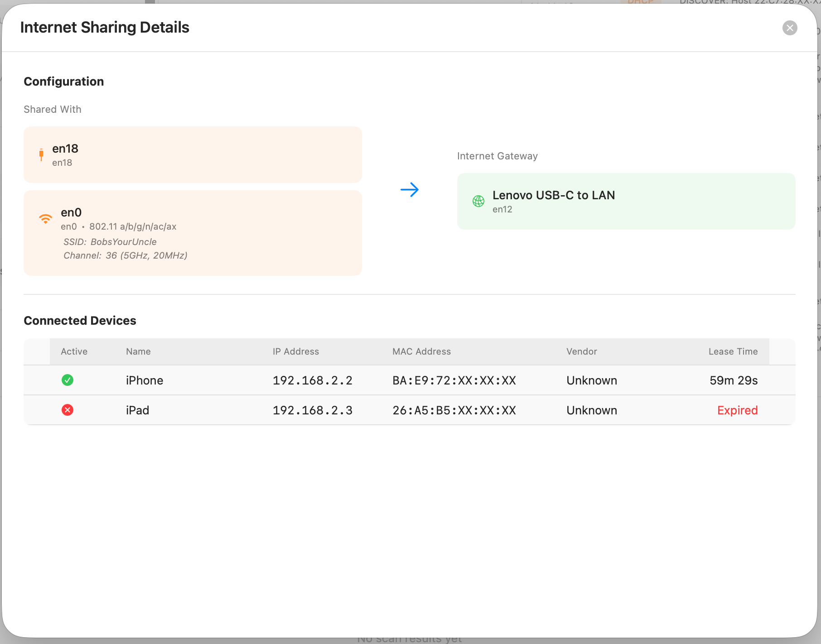The image size is (821, 644).
Task: Sort devices by Lease Time column header
Action: click(x=733, y=351)
